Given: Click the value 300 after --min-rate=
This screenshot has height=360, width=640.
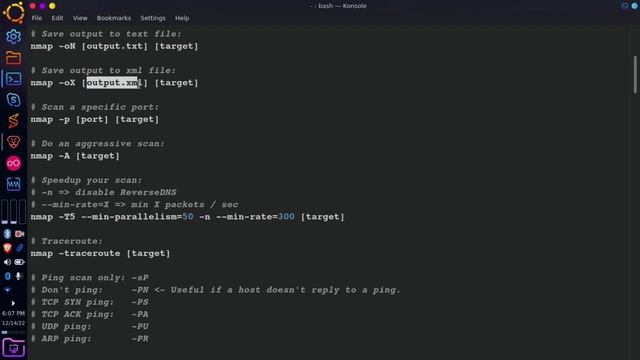Looking at the screenshot, I should point(286,217).
